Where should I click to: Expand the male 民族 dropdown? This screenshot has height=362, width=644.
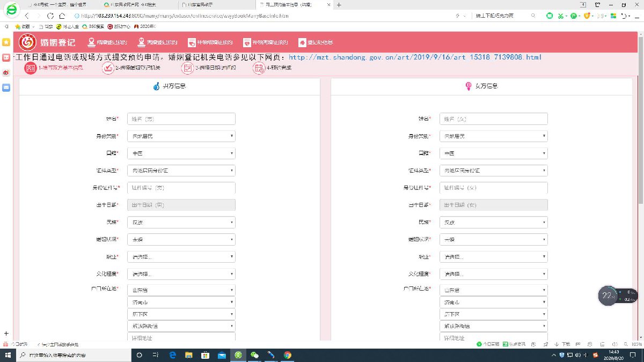pos(181,222)
